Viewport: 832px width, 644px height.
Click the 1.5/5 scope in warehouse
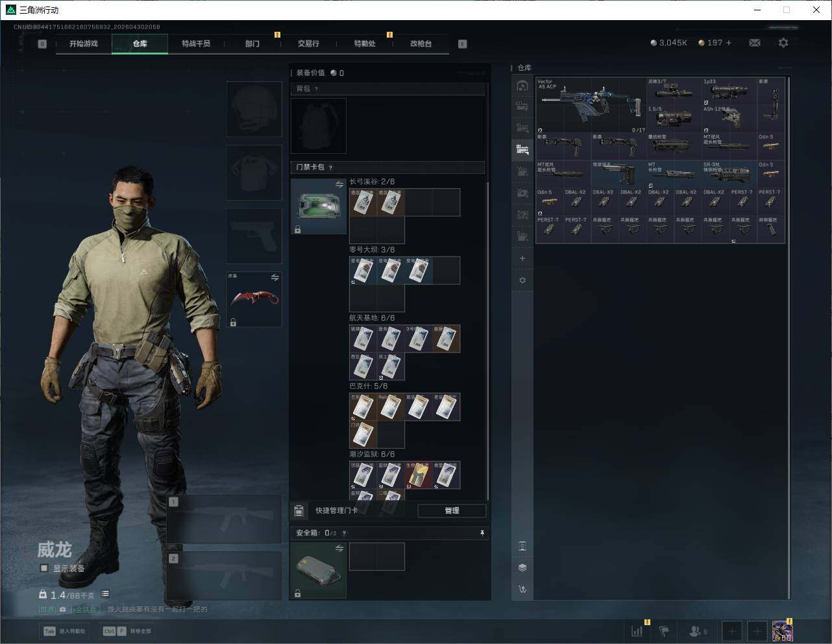click(x=674, y=119)
